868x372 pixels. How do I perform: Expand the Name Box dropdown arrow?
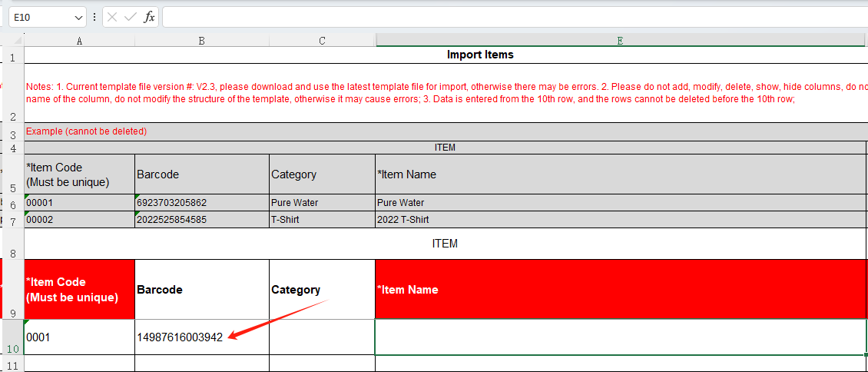(x=79, y=17)
